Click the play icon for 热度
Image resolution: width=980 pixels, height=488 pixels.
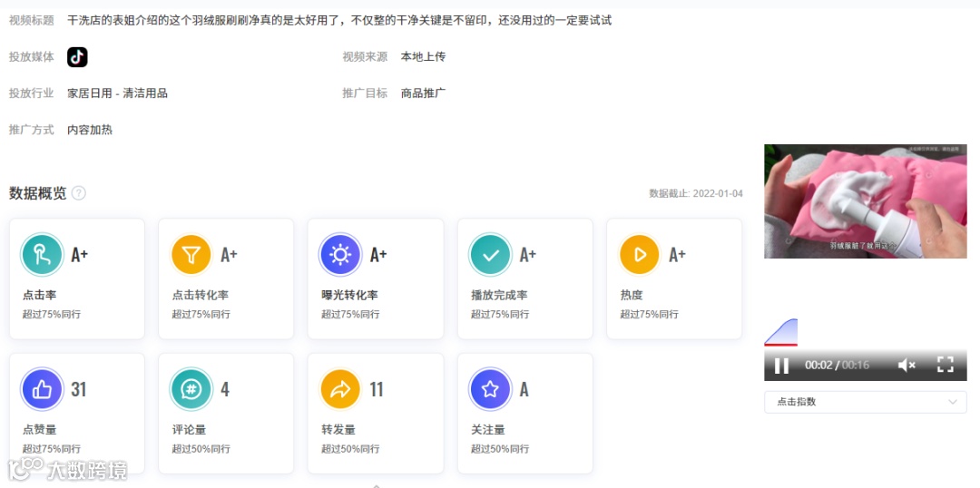(640, 254)
